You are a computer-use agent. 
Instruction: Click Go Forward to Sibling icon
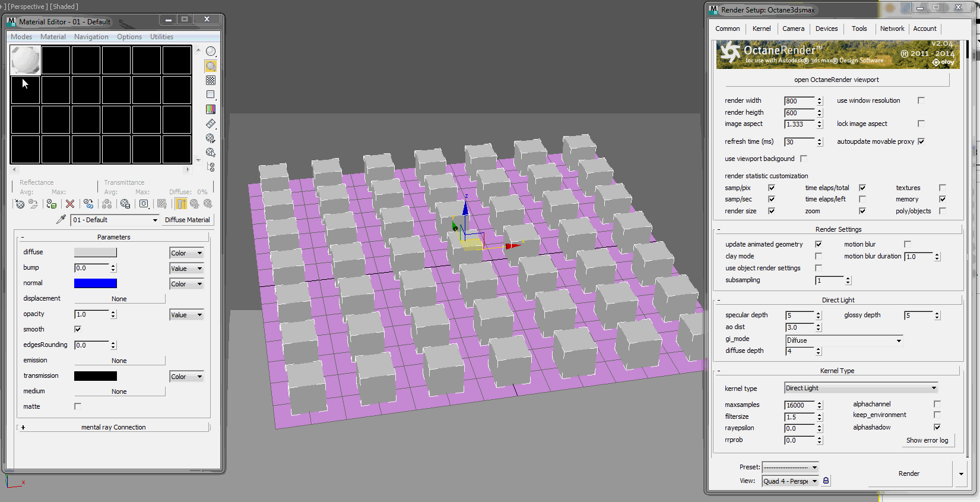point(208,204)
